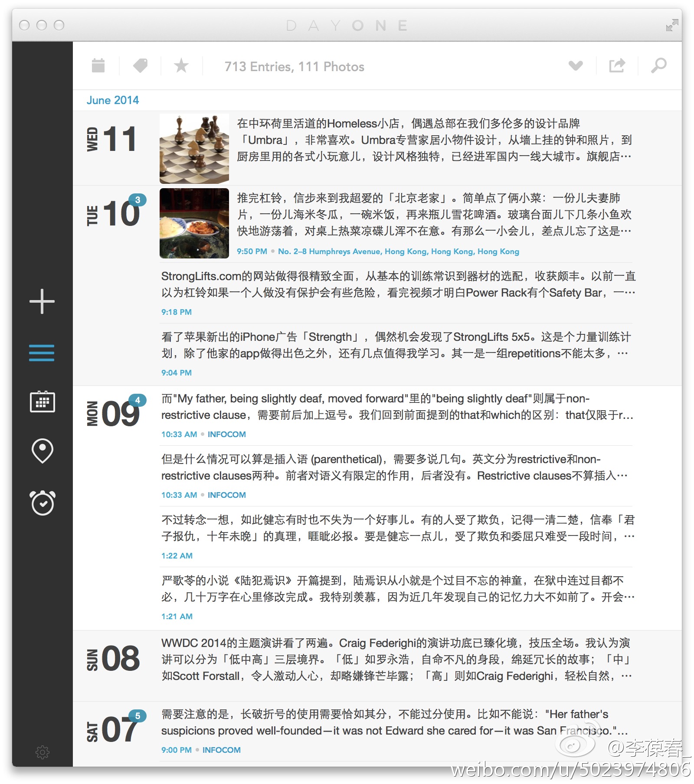
Task: Open the chess pieces photo thumbnail
Action: [194, 149]
